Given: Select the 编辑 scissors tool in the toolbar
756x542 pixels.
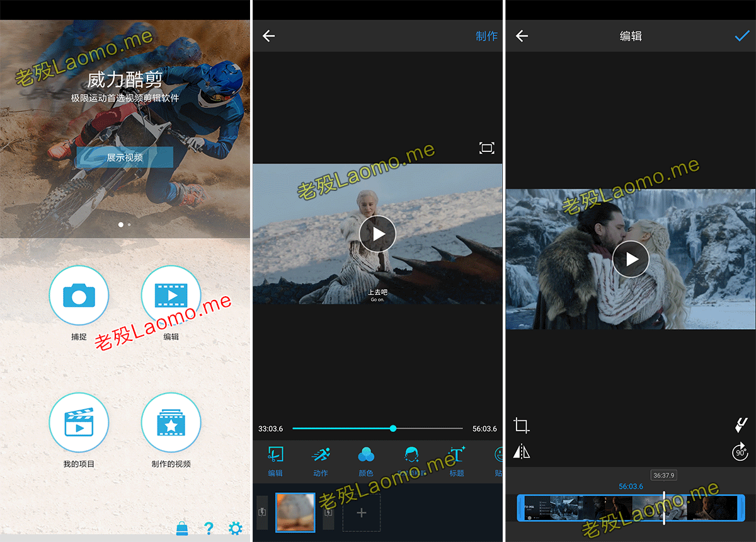Looking at the screenshot, I should pos(275,461).
